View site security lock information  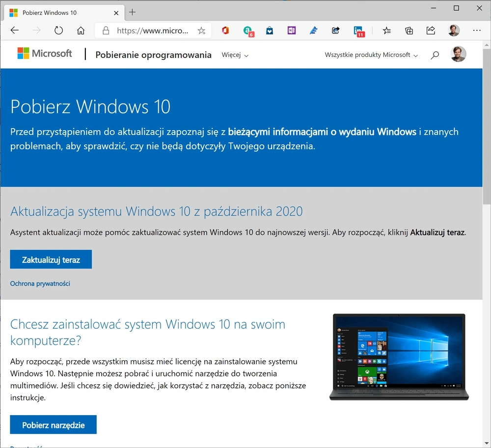106,30
